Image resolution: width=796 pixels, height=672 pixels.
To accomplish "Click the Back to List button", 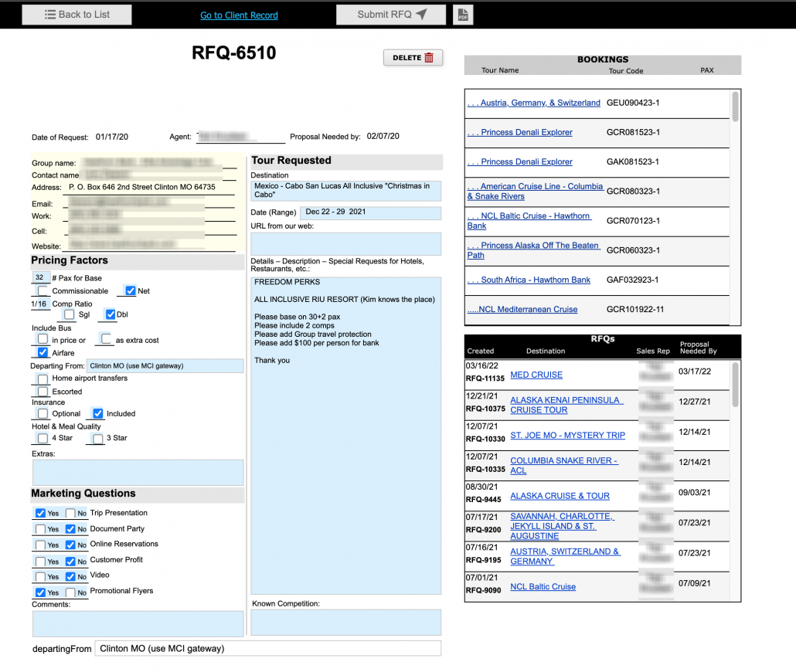I will pyautogui.click(x=77, y=15).
